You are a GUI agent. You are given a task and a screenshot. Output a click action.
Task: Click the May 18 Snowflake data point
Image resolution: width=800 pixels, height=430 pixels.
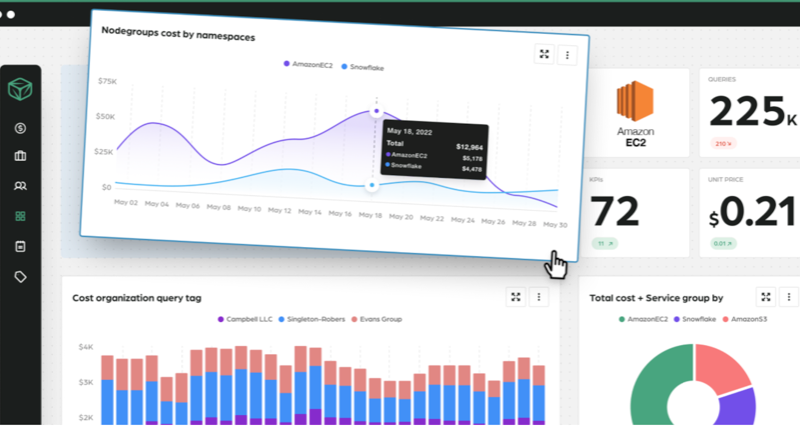(372, 185)
